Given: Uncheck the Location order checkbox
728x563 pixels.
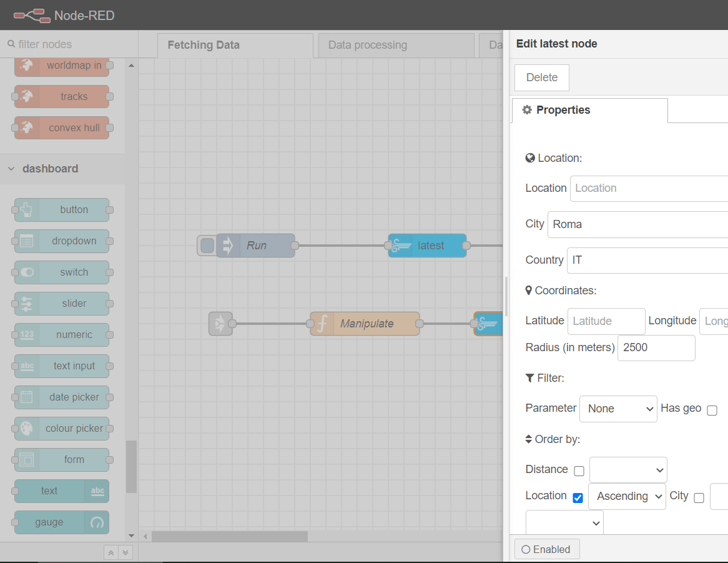Looking at the screenshot, I should tap(578, 498).
